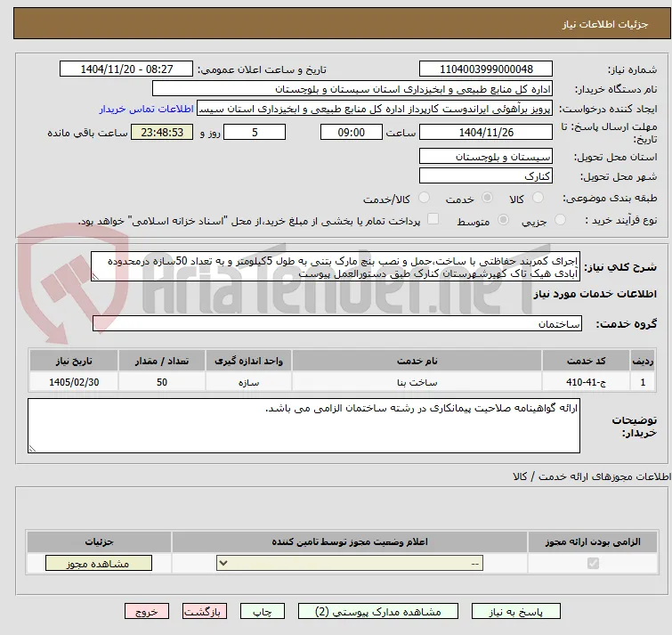The image size is (672, 635).
Task: Click the buyer notes text area
Action: [304, 426]
